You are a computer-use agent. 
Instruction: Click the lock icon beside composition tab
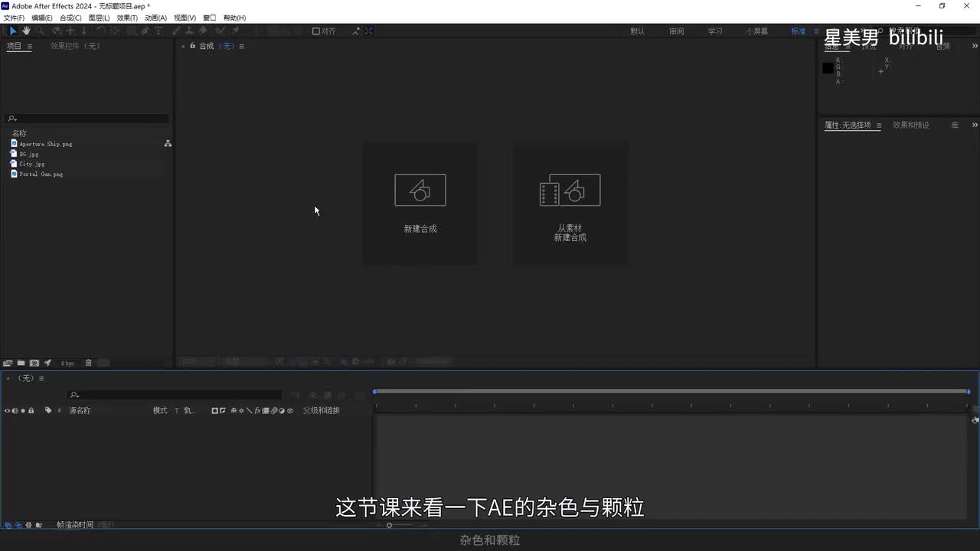(192, 46)
